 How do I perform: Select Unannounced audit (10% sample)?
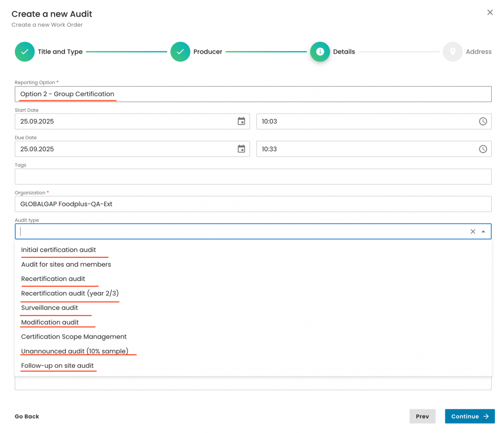coord(75,351)
